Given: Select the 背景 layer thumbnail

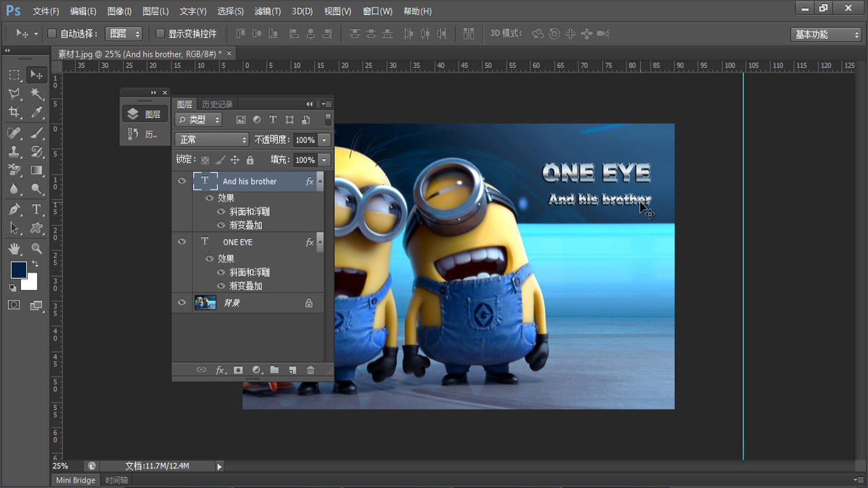Looking at the screenshot, I should (x=205, y=303).
